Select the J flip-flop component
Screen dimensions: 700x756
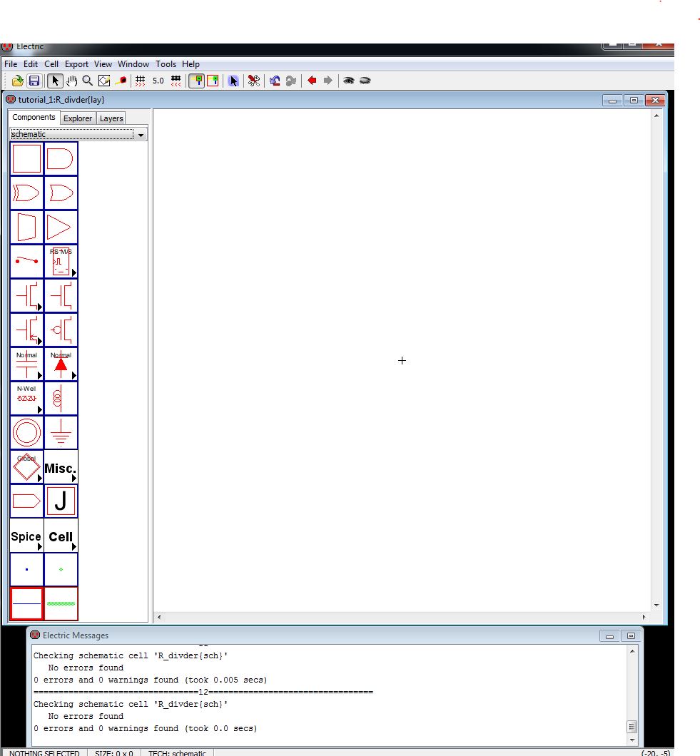61,501
